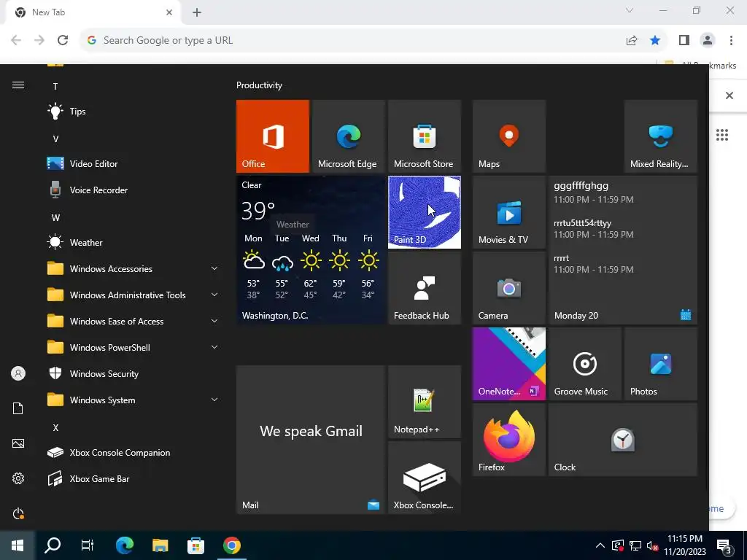Expand the Windows System folder
The image size is (747, 560).
coord(133,400)
